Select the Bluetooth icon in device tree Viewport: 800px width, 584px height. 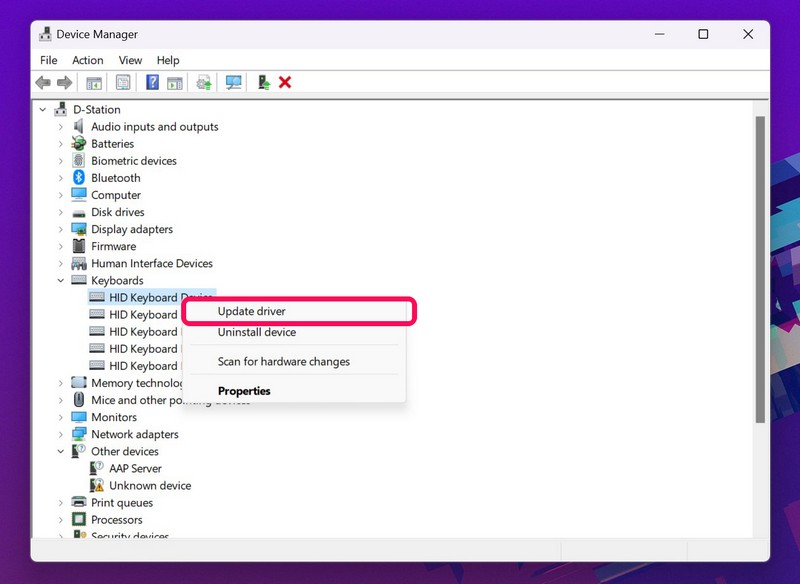point(79,178)
